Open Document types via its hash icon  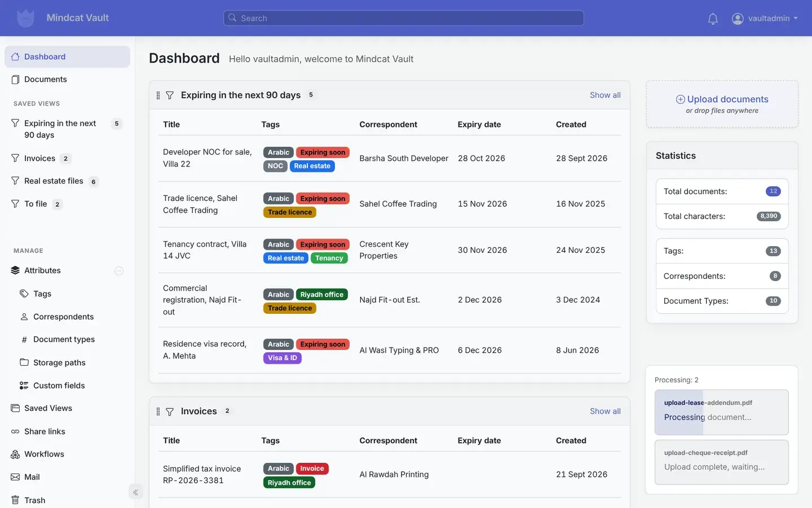tap(24, 340)
